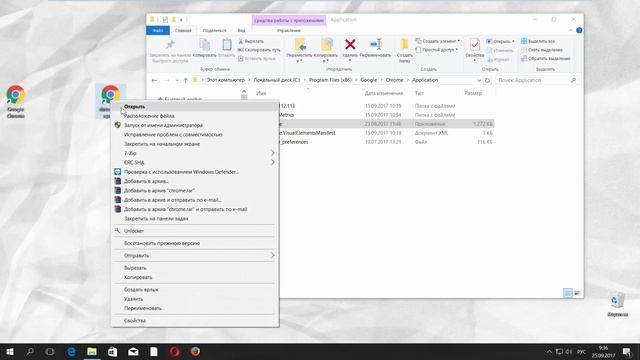Image resolution: width=640 pixels, height=360 pixels.
Task: Sort by Size (Размер) column header
Action: tap(473, 93)
